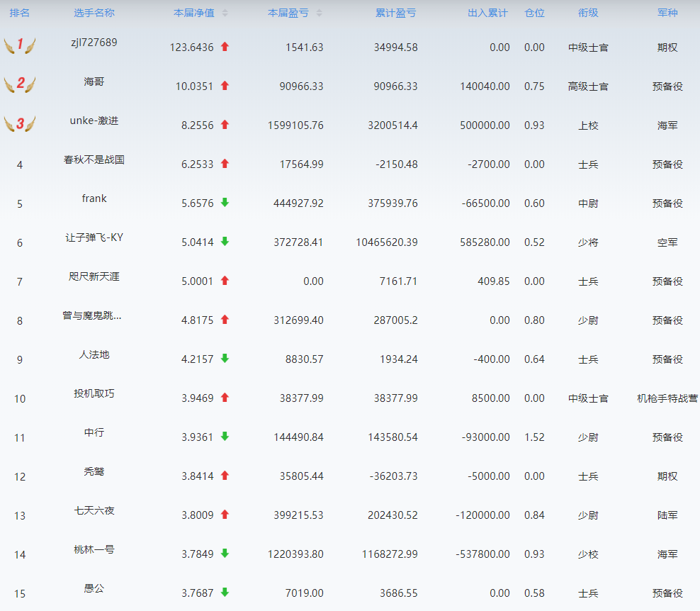This screenshot has width=700, height=611.
Task: Click red up arrow next to 3.8009
Action: click(225, 515)
